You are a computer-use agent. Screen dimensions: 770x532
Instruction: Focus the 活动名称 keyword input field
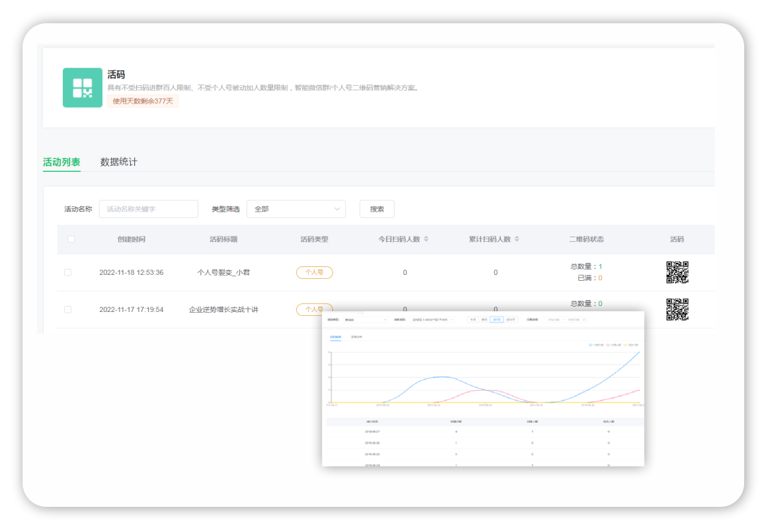tap(149, 209)
